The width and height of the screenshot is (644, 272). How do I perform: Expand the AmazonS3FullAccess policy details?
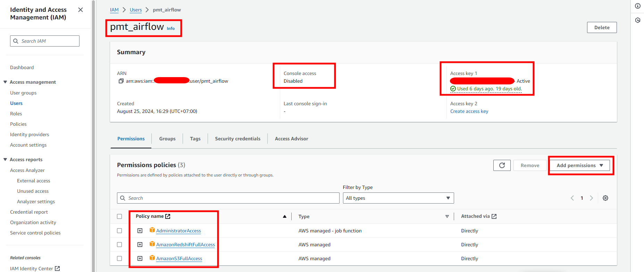[x=140, y=258]
